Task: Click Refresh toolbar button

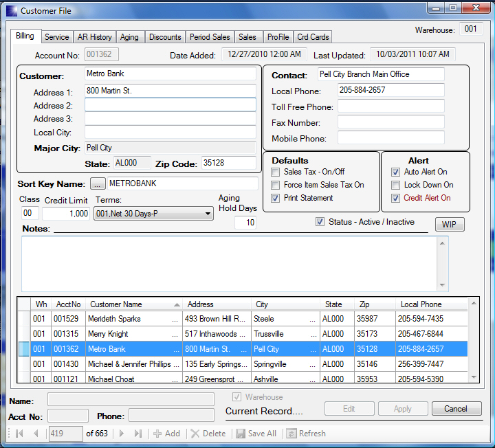Action: coord(306,434)
